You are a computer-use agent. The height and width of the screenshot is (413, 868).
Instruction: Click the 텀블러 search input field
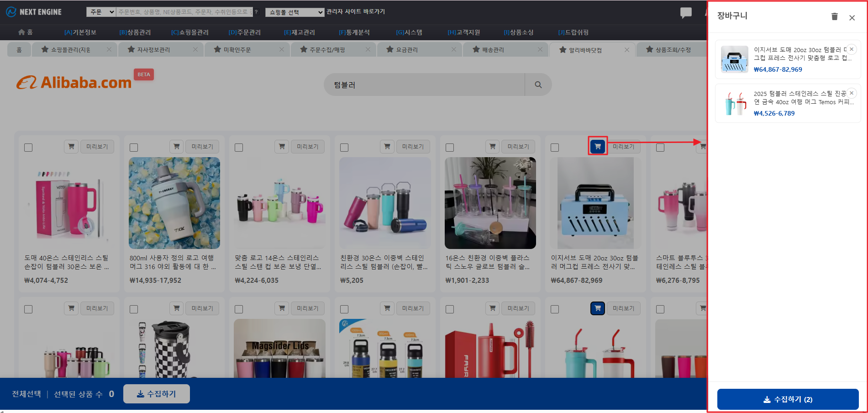pos(425,85)
